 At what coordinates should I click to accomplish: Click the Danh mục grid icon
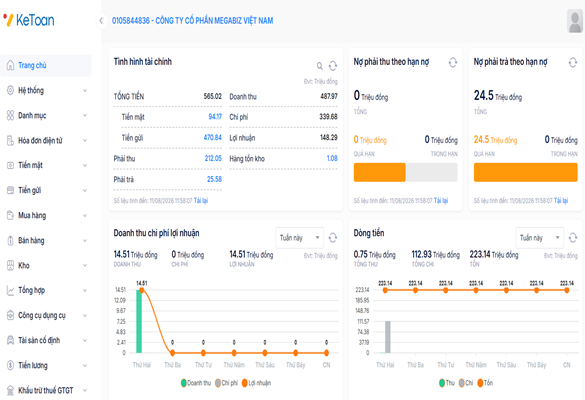(10, 115)
